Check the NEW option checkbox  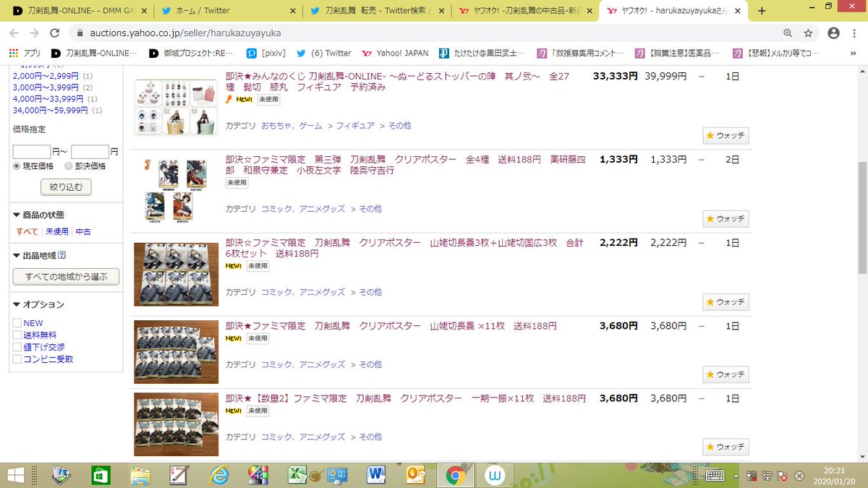[17, 323]
